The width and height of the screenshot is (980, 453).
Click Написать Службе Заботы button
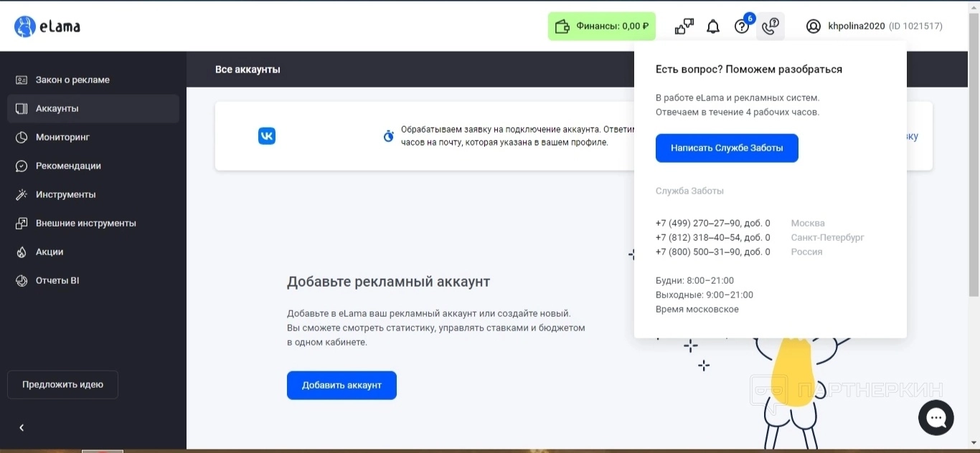point(727,148)
